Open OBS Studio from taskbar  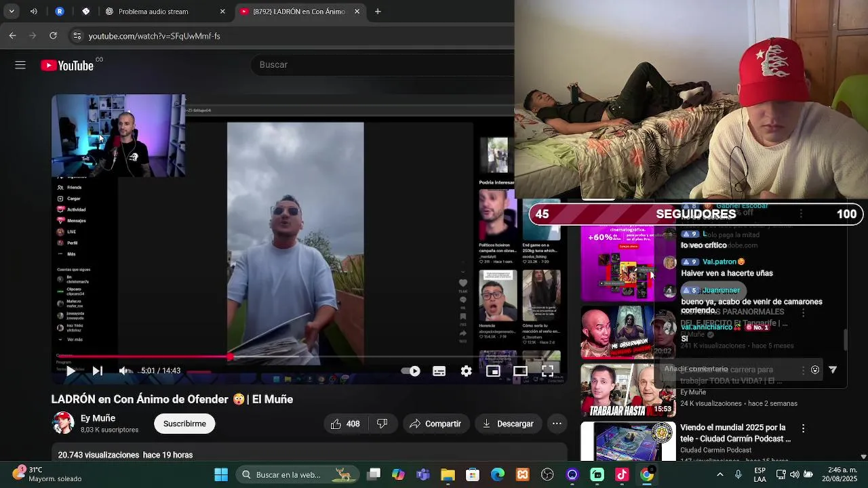[547, 474]
